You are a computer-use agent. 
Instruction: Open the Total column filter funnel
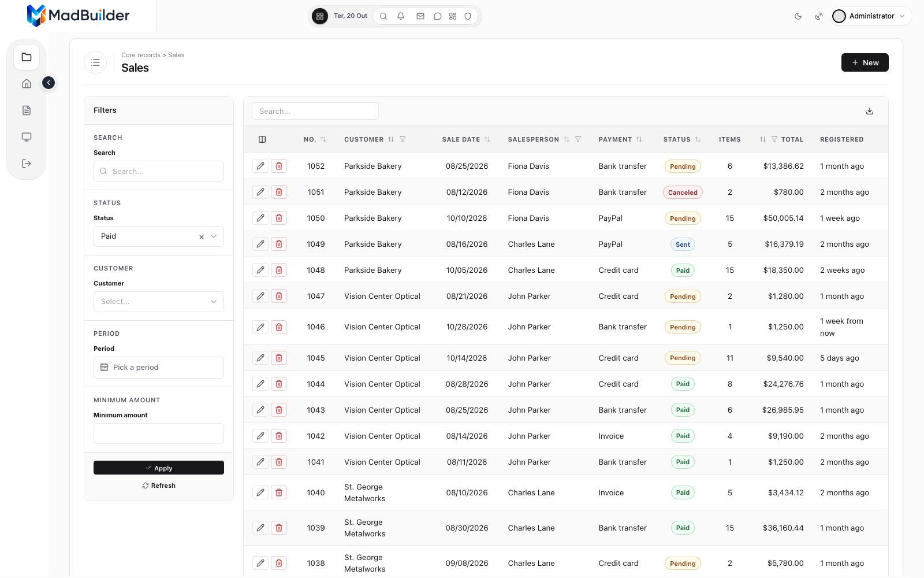tap(774, 139)
